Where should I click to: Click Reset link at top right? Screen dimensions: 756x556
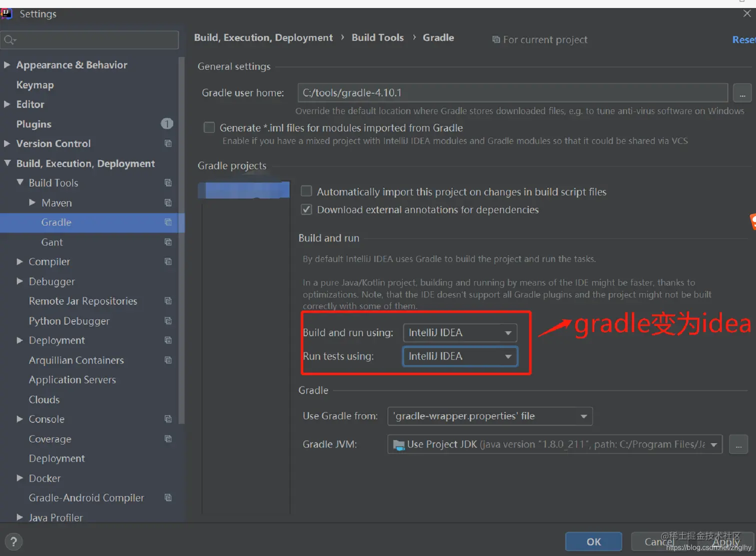(x=744, y=39)
